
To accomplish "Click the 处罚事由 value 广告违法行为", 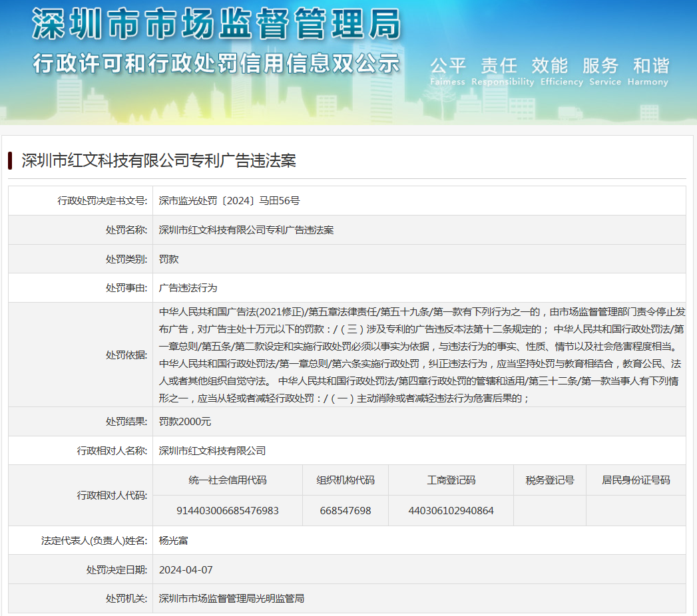I will [188, 288].
